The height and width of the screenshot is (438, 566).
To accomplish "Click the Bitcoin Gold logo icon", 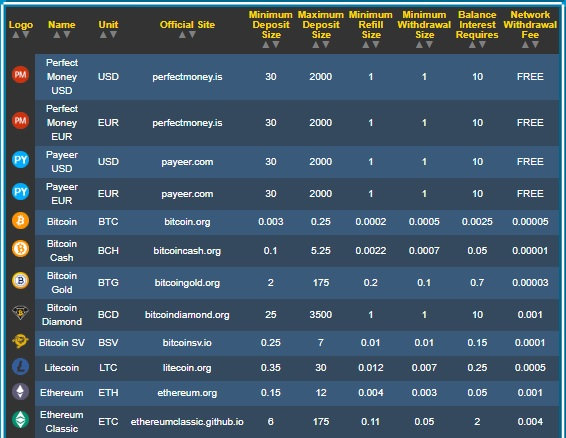I will click(x=20, y=281).
